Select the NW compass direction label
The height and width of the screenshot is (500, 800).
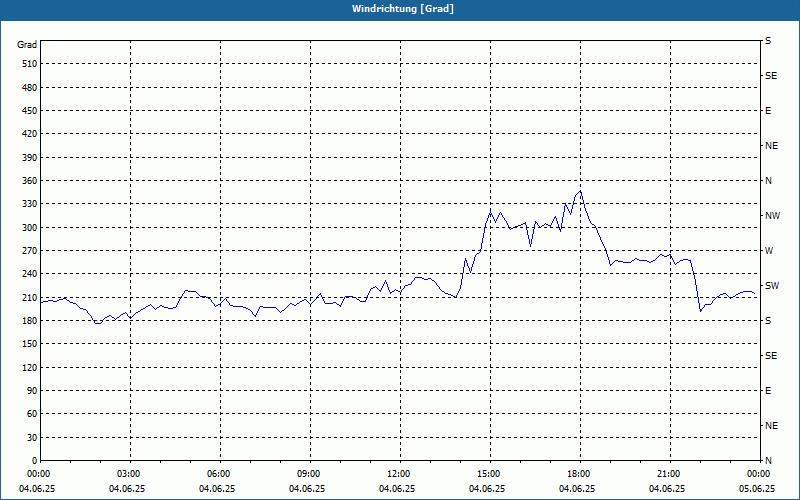click(x=772, y=216)
